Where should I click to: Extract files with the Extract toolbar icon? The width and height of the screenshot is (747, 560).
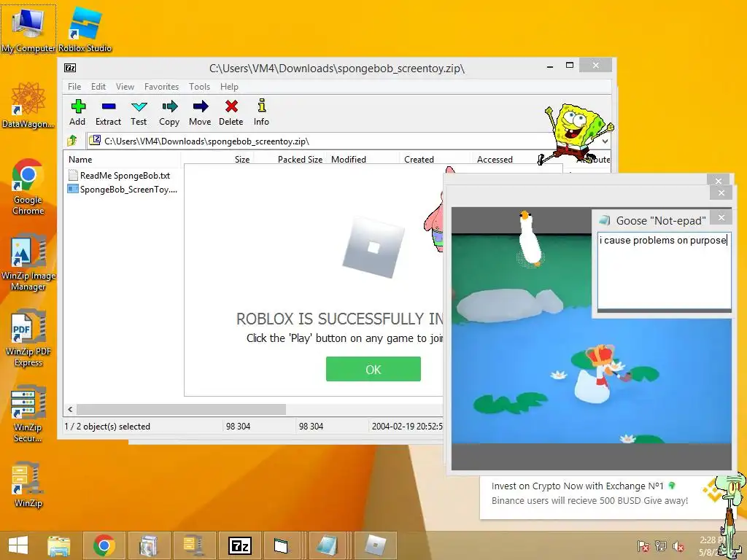[x=108, y=113]
